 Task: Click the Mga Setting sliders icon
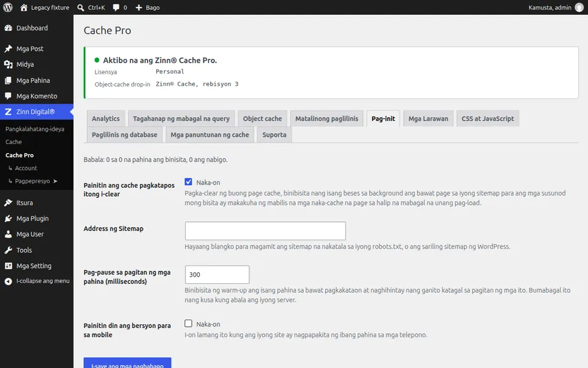(x=8, y=266)
